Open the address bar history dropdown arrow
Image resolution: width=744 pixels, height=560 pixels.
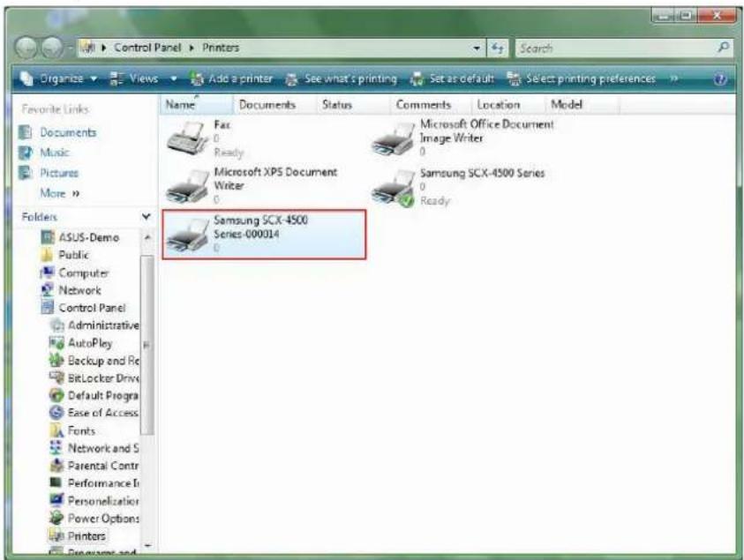(477, 49)
